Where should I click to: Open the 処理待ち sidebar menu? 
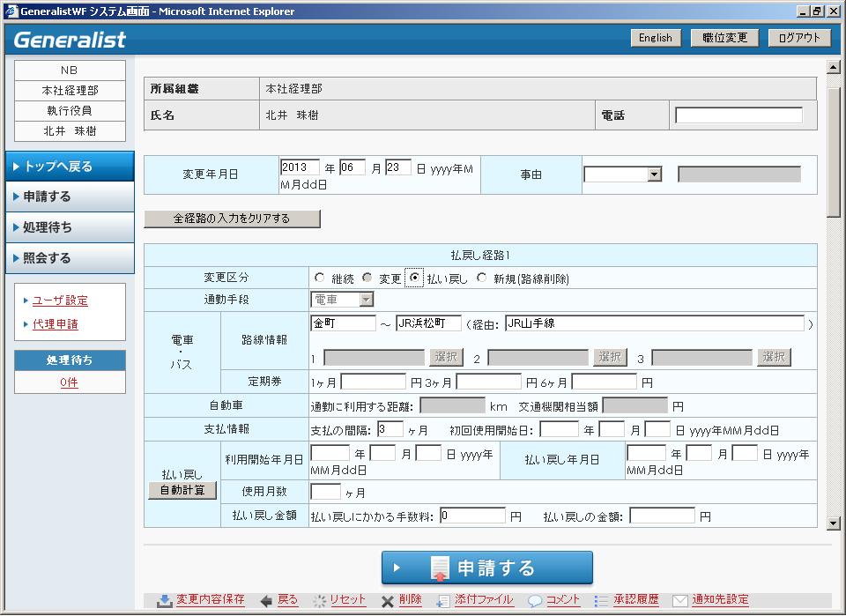point(69,227)
